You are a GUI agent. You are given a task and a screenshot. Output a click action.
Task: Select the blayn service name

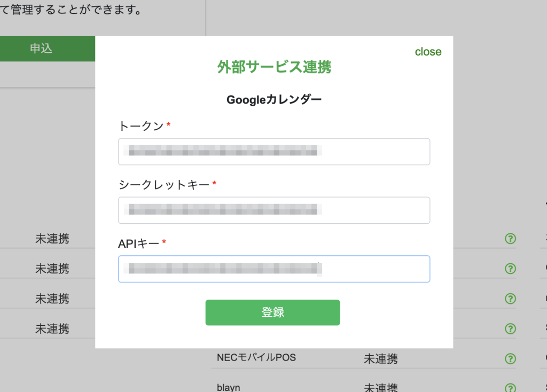pos(228,388)
